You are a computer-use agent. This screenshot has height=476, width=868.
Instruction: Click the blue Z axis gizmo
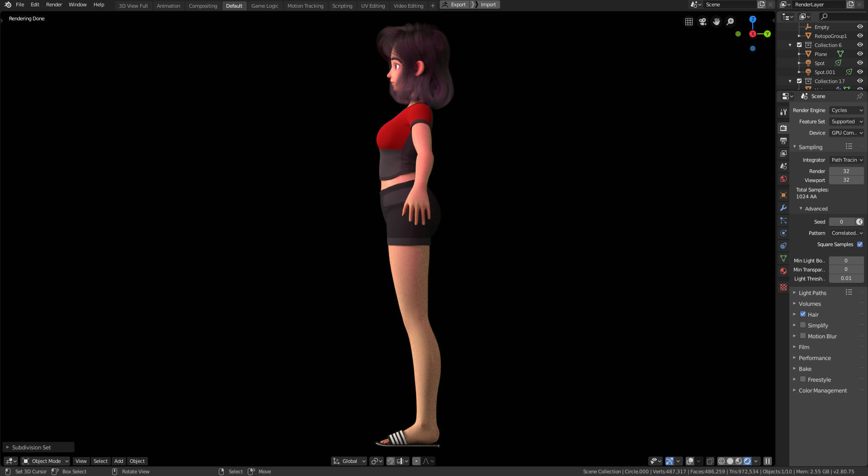753,19
